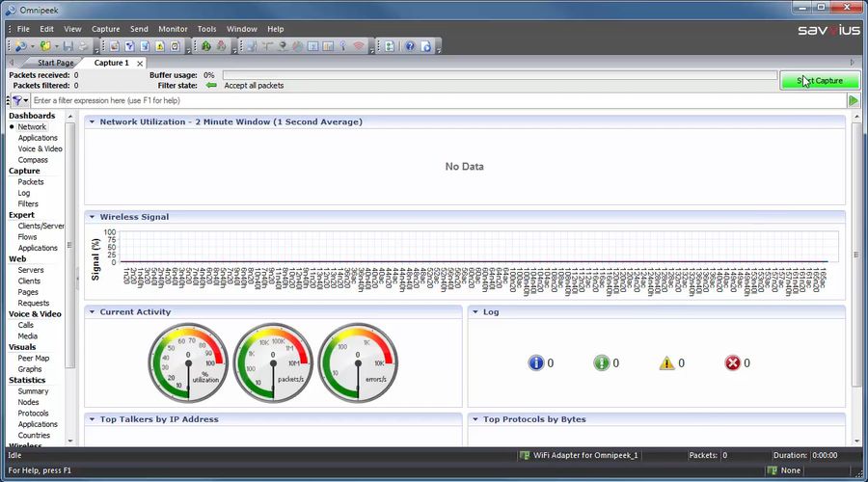Click the funnel filter icon in toolbar

coord(129,46)
